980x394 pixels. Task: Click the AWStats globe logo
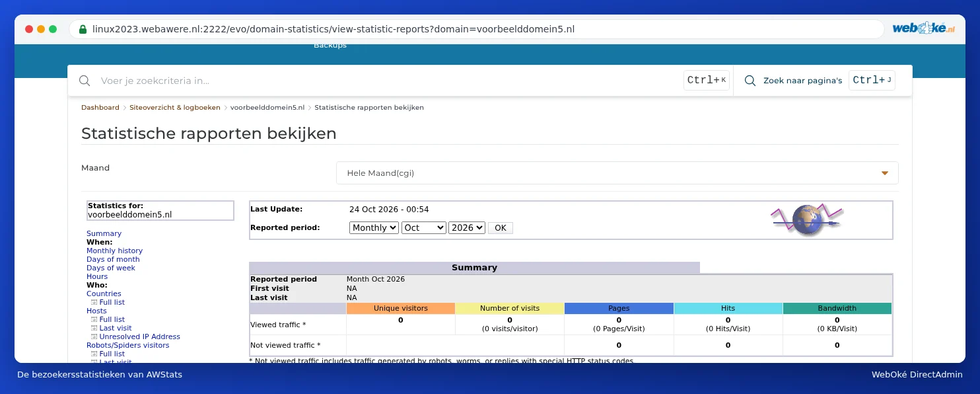click(807, 220)
